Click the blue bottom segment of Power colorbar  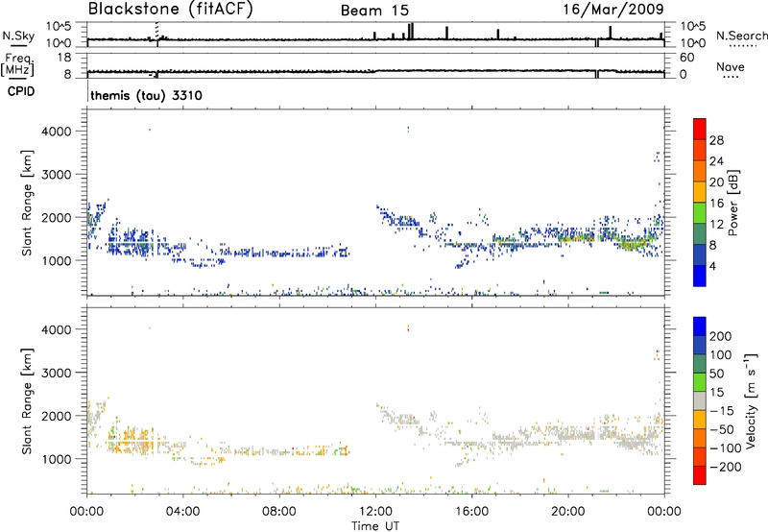point(700,276)
